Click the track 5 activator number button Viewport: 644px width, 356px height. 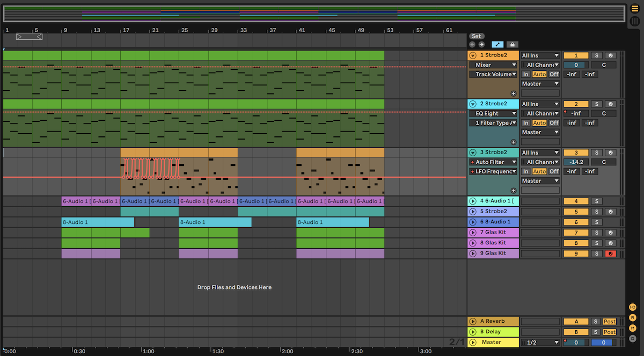[x=576, y=212]
